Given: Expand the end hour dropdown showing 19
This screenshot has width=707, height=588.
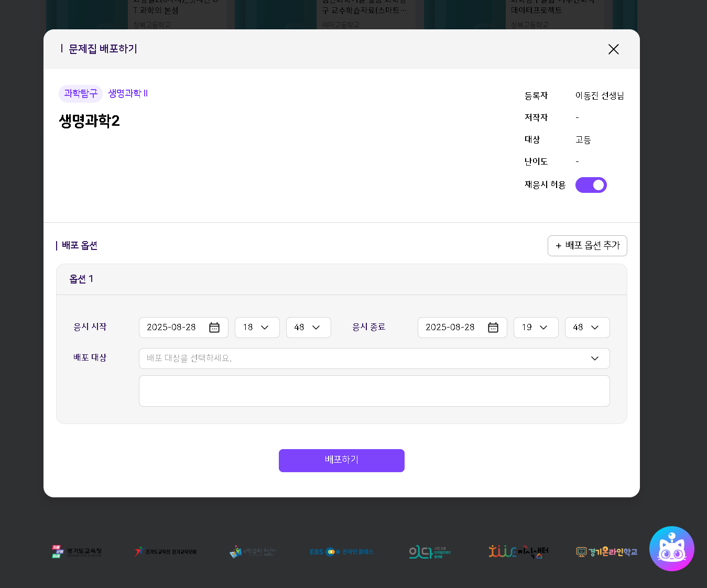Looking at the screenshot, I should tap(536, 328).
